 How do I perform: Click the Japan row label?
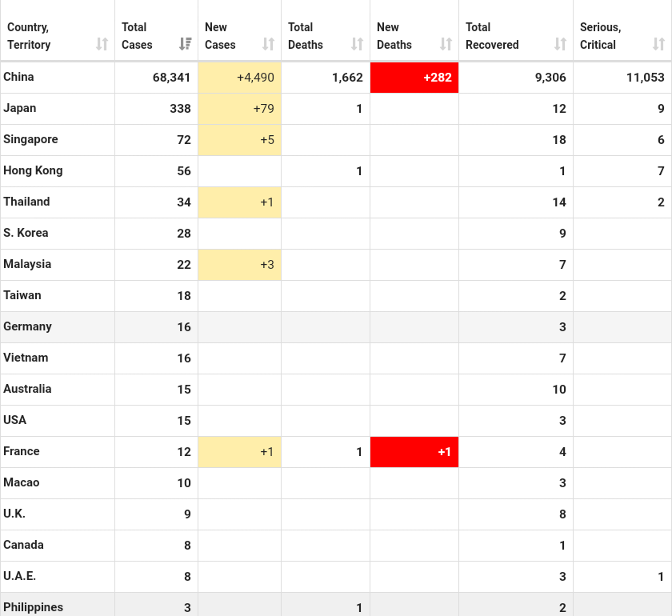pos(20,108)
